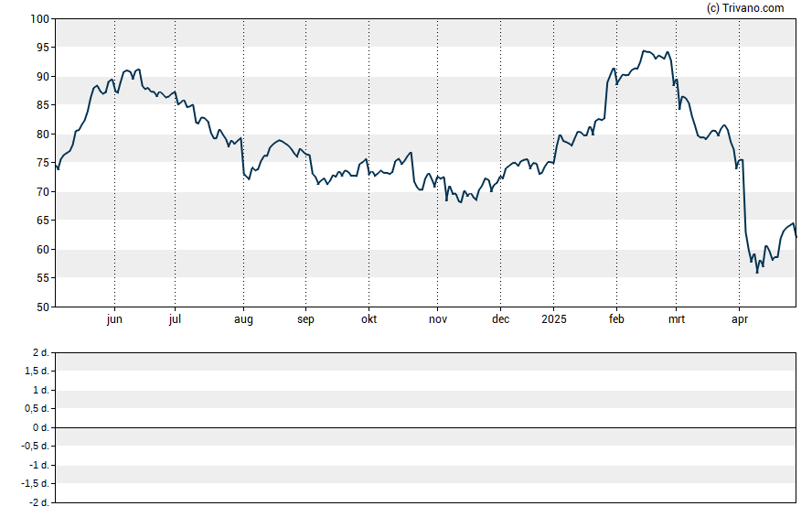
Task: Click the '85' price axis value
Action: 43,105
